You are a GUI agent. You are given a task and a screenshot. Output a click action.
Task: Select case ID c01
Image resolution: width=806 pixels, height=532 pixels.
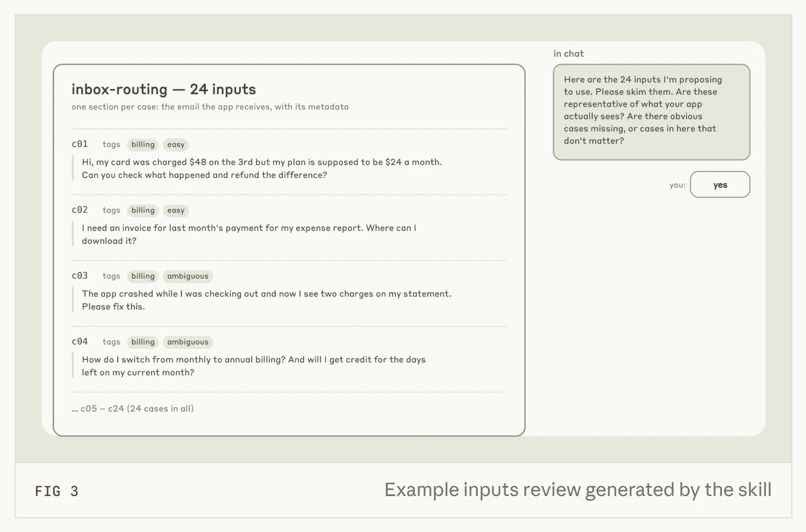pyautogui.click(x=80, y=144)
